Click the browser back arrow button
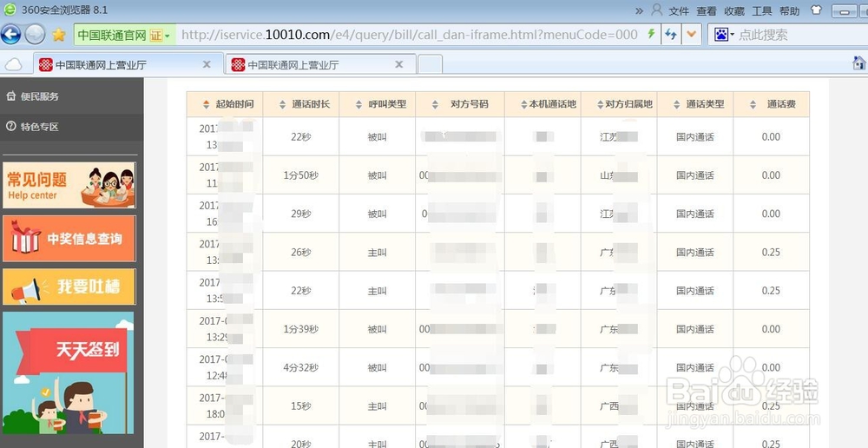The height and width of the screenshot is (448, 868). (10, 35)
